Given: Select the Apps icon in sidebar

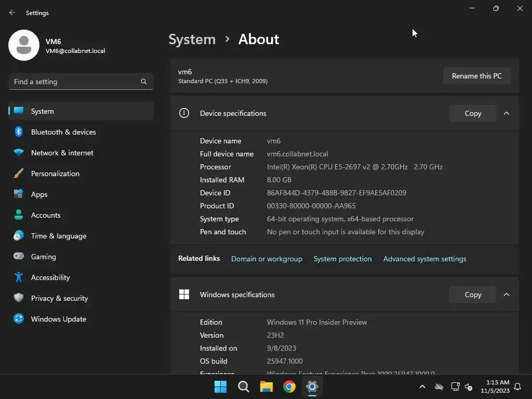Looking at the screenshot, I should (x=19, y=194).
